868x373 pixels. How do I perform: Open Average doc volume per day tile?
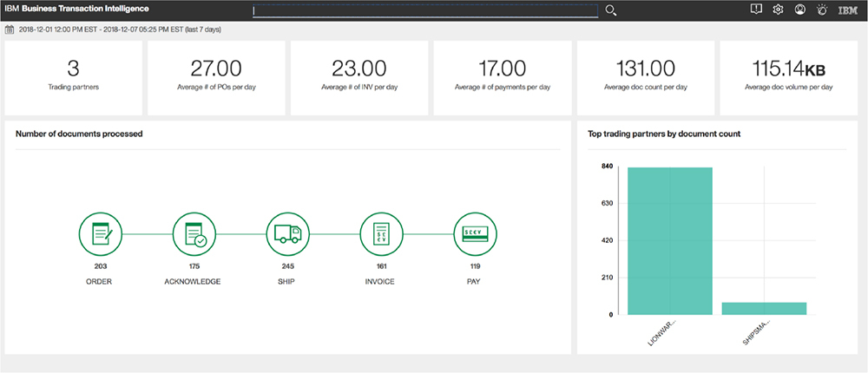click(x=789, y=78)
